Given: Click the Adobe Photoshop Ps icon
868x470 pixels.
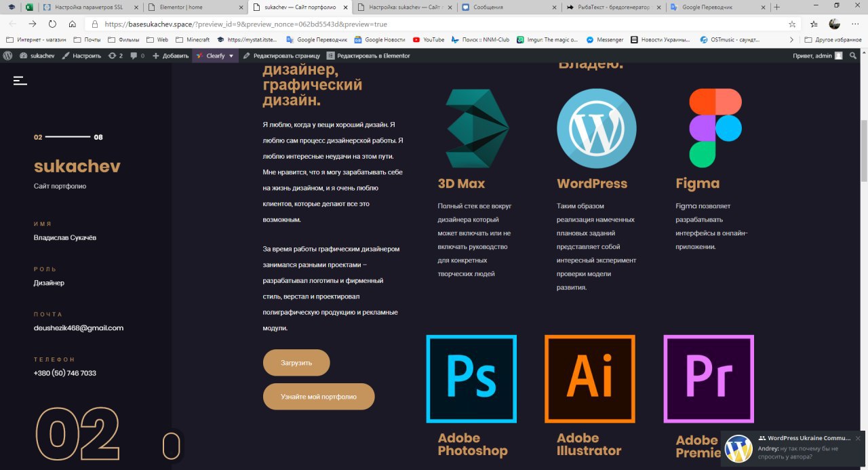Looking at the screenshot, I should coord(471,378).
